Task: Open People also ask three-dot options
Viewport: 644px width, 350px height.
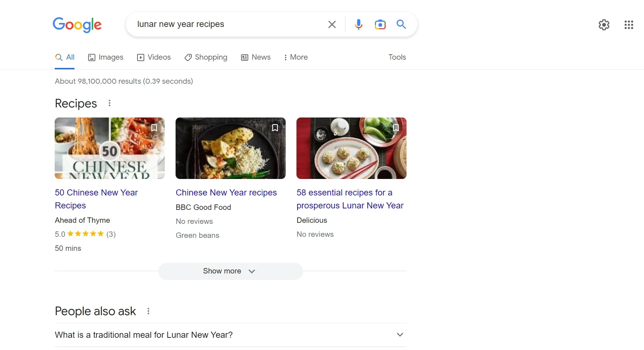Action: tap(148, 311)
